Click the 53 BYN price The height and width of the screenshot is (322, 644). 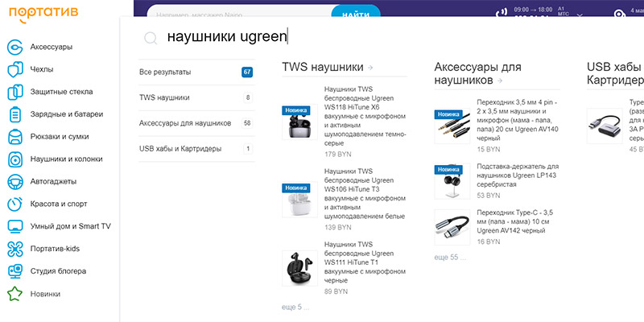pyautogui.click(x=489, y=196)
